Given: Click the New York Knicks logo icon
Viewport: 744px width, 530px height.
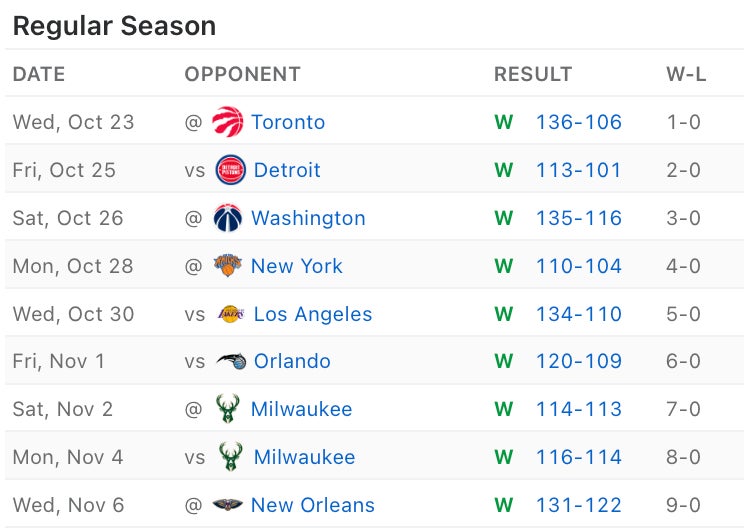Looking at the screenshot, I should point(228,266).
